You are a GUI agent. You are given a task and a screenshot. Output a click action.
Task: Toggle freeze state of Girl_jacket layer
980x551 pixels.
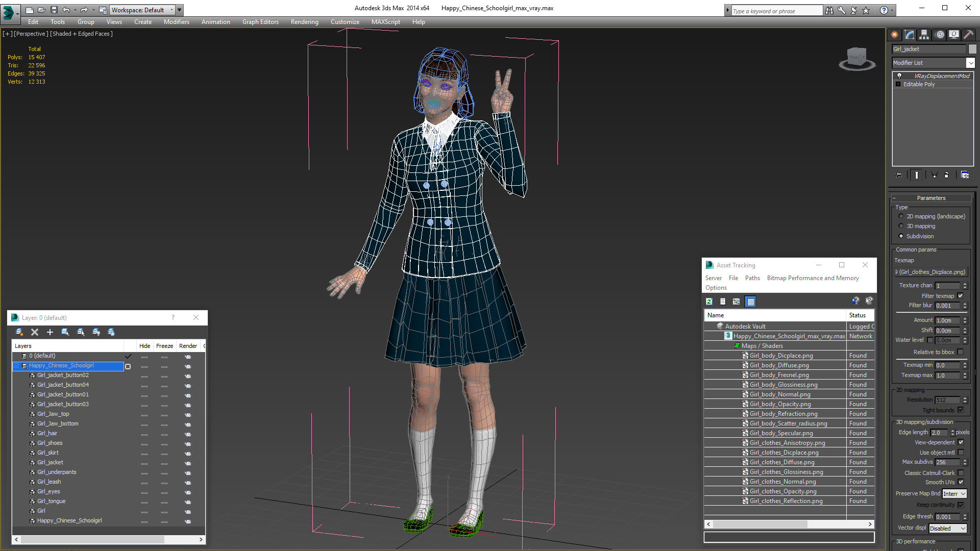[164, 462]
